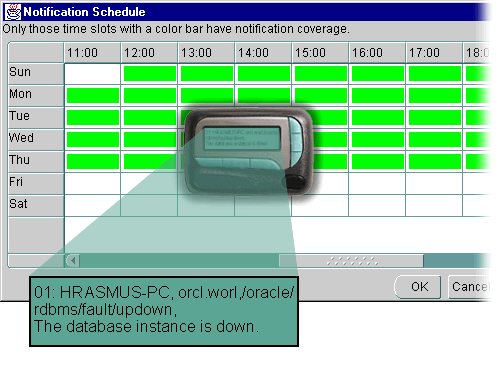Click the 15:00 column header
Image resolution: width=498 pixels, height=375 pixels.
pyautogui.click(x=320, y=53)
